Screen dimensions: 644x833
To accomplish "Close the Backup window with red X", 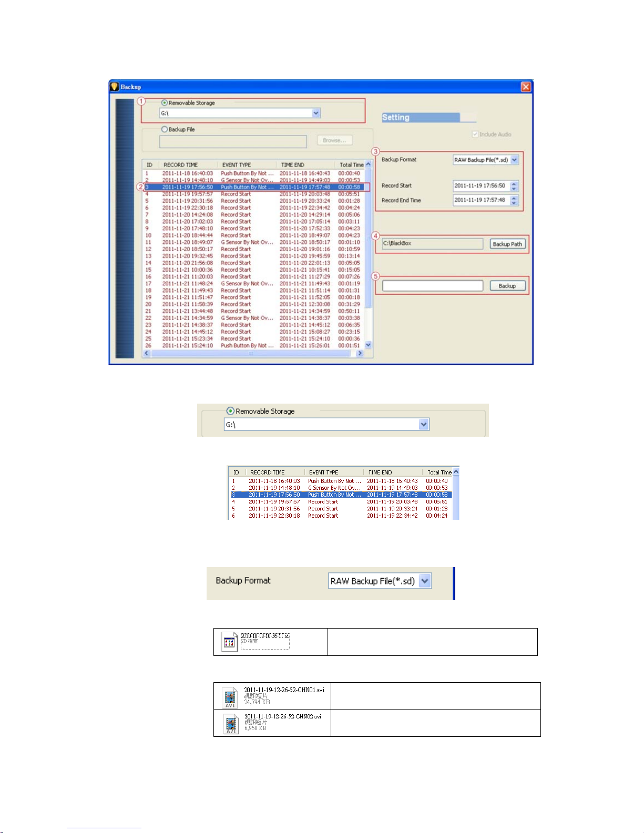I will tap(526, 87).
